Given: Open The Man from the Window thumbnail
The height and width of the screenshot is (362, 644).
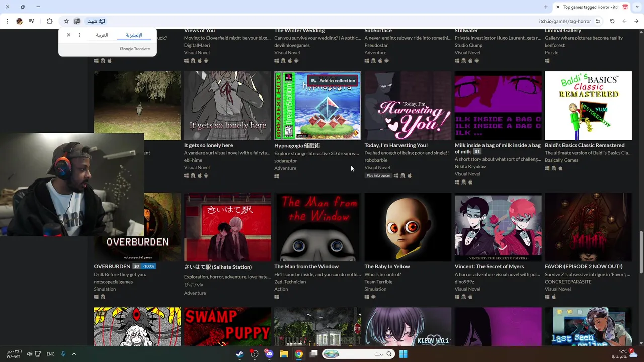Looking at the screenshot, I should coord(317,227).
